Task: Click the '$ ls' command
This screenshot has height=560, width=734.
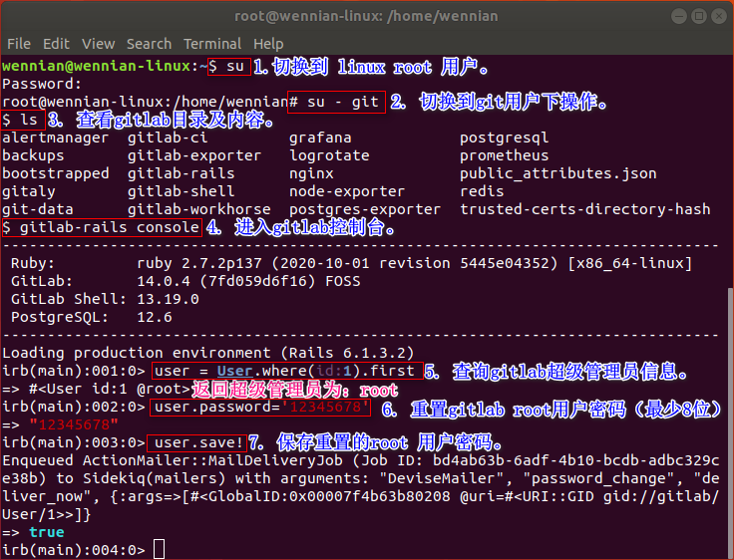Action: tap(20, 121)
